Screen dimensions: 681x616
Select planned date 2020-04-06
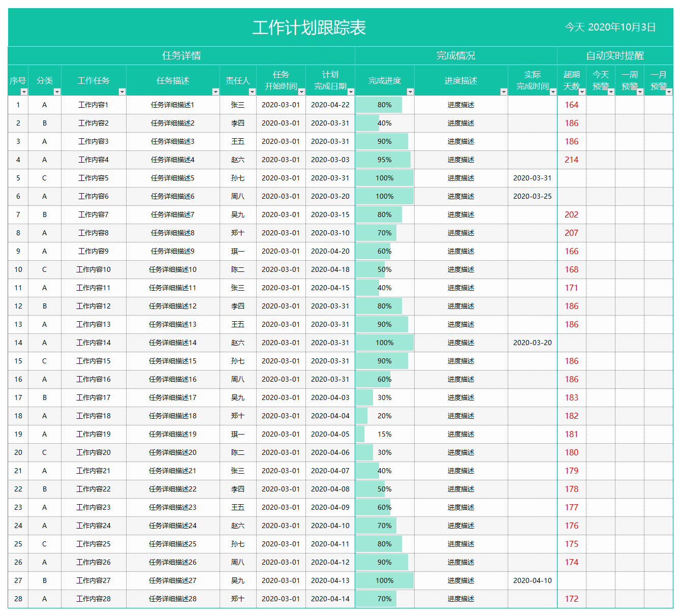[x=330, y=452]
